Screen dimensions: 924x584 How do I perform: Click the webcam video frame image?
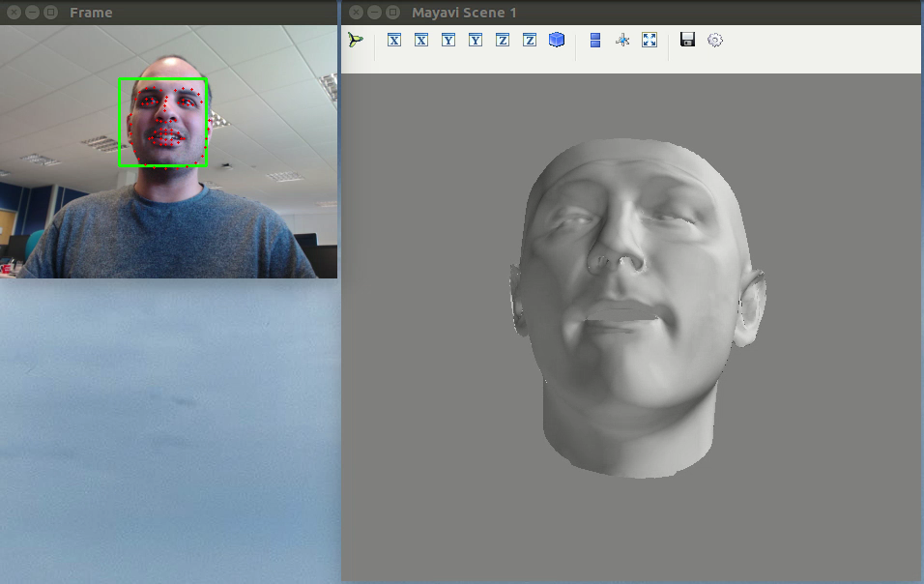(169, 152)
